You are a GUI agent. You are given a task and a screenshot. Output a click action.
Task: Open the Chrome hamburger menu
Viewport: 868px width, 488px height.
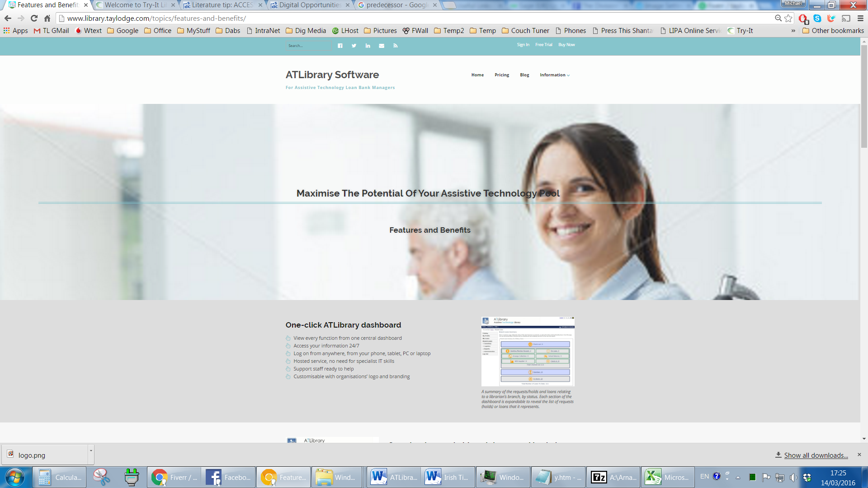point(860,19)
